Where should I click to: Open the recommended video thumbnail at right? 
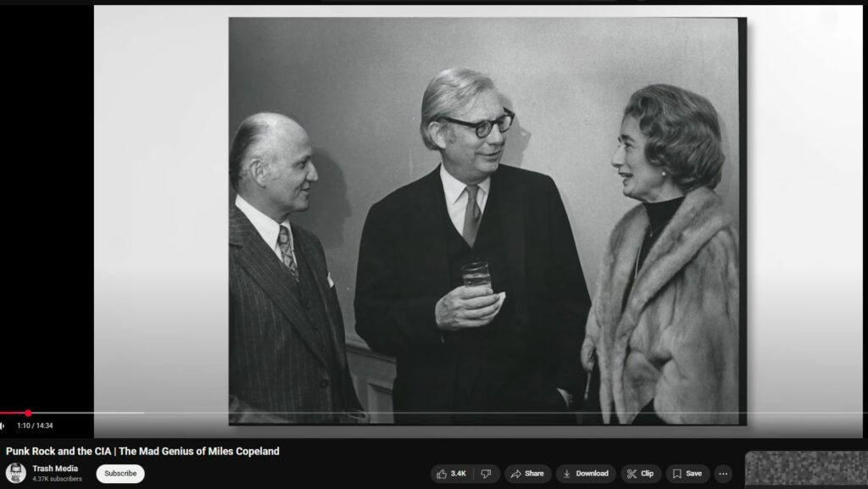tap(805, 470)
